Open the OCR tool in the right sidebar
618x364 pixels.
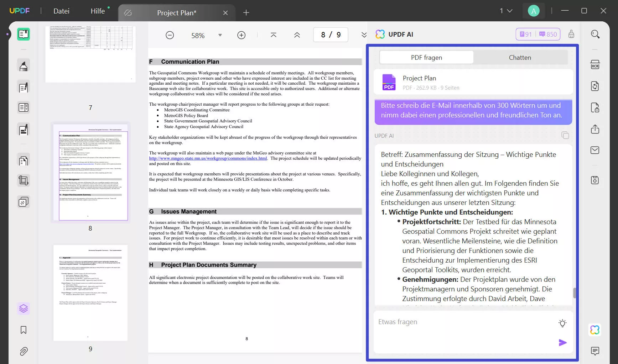click(595, 64)
